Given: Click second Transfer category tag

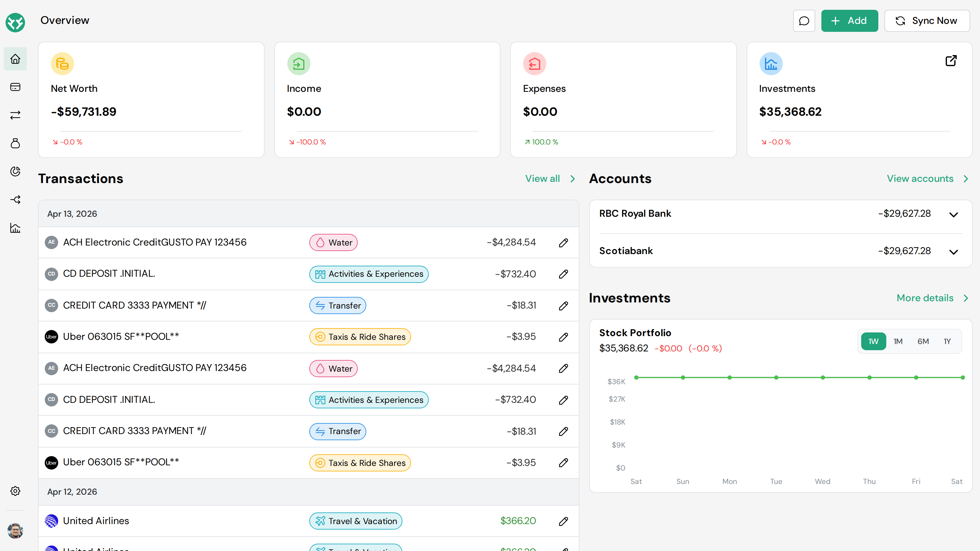Looking at the screenshot, I should [x=337, y=432].
